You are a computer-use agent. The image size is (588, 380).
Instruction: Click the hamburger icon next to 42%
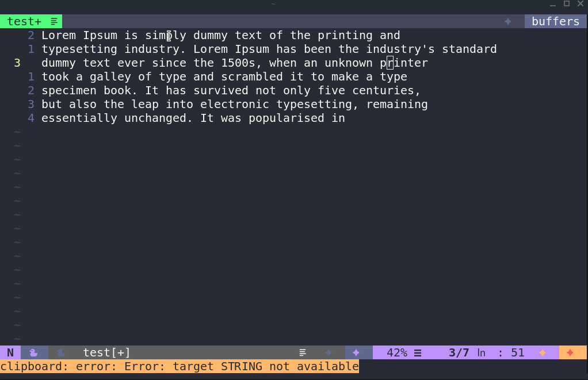418,352
